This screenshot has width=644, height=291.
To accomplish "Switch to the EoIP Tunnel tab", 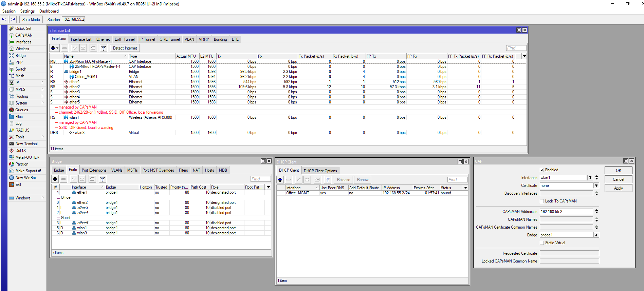I will (125, 39).
